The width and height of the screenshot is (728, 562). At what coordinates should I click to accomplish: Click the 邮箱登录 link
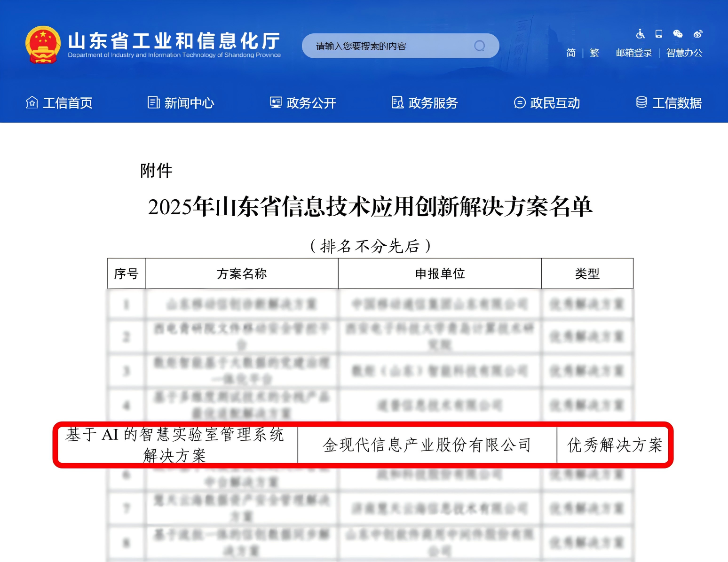point(634,53)
